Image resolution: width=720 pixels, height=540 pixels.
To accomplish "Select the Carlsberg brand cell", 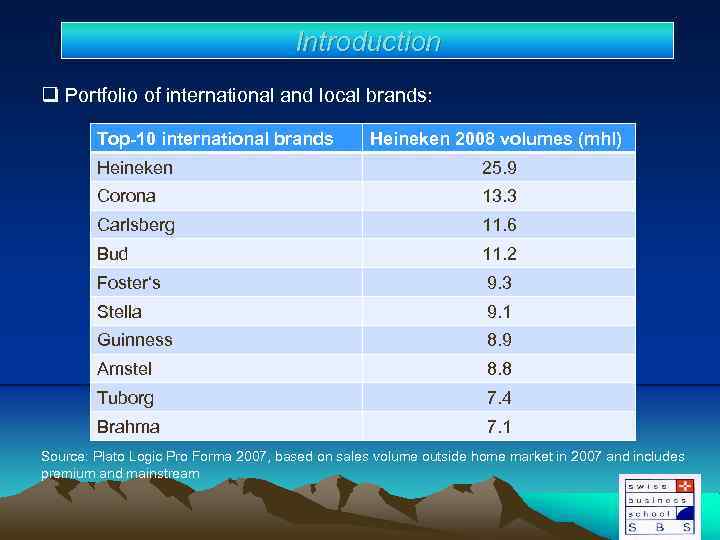I will pos(226,225).
